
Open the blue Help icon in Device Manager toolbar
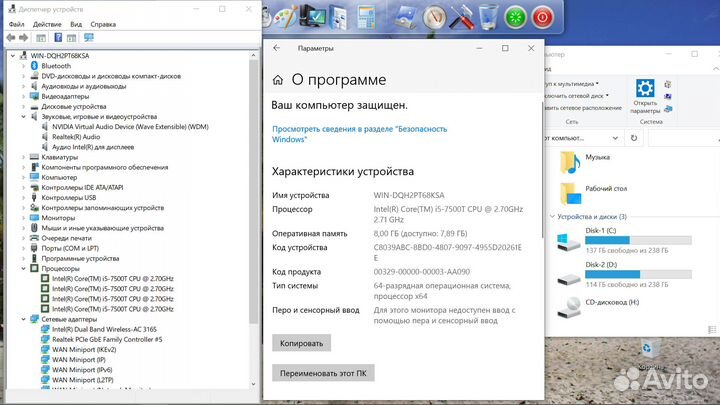(58, 38)
